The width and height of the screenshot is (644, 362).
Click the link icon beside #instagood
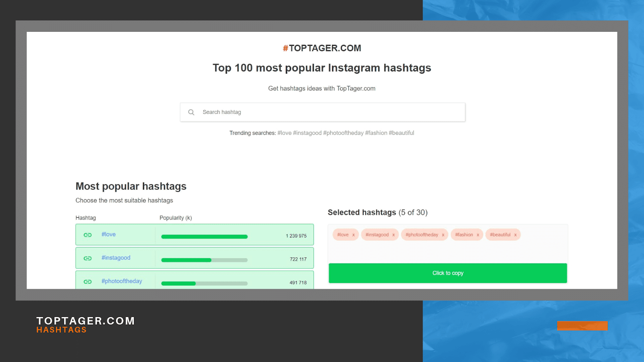[x=88, y=258]
